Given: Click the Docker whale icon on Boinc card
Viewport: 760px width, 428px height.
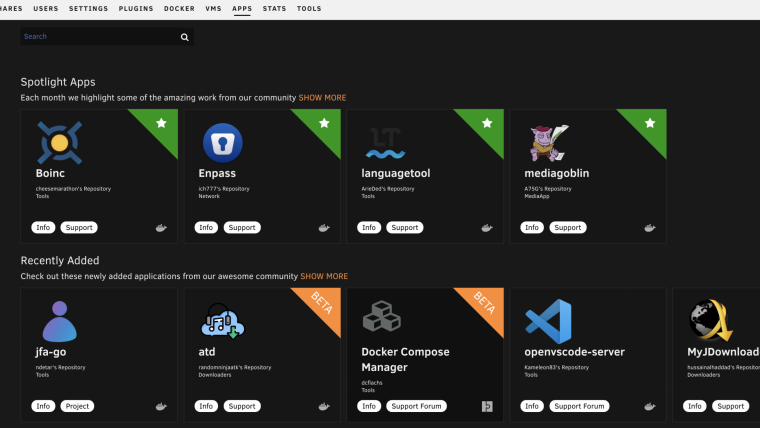Looking at the screenshot, I should pos(161,228).
